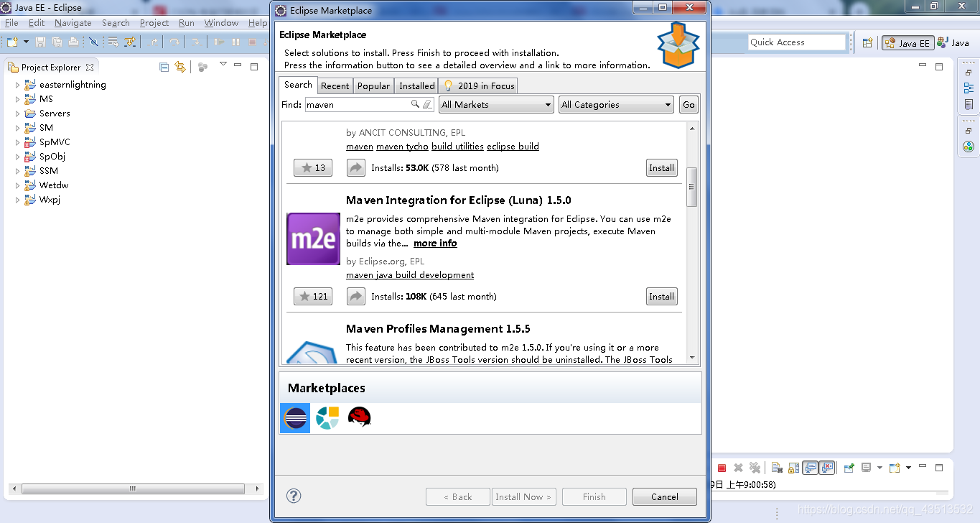
Task: Select the Wxpj project
Action: [x=50, y=200]
